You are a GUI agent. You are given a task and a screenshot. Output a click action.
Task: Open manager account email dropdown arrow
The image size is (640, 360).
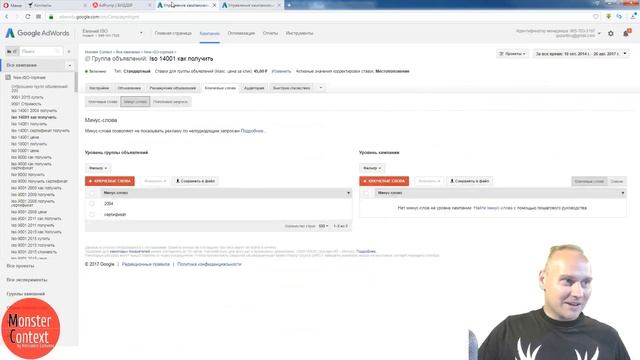click(x=599, y=33)
